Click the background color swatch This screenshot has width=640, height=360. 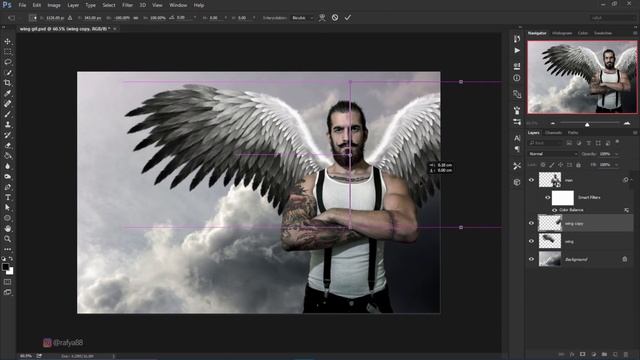[x=10, y=271]
